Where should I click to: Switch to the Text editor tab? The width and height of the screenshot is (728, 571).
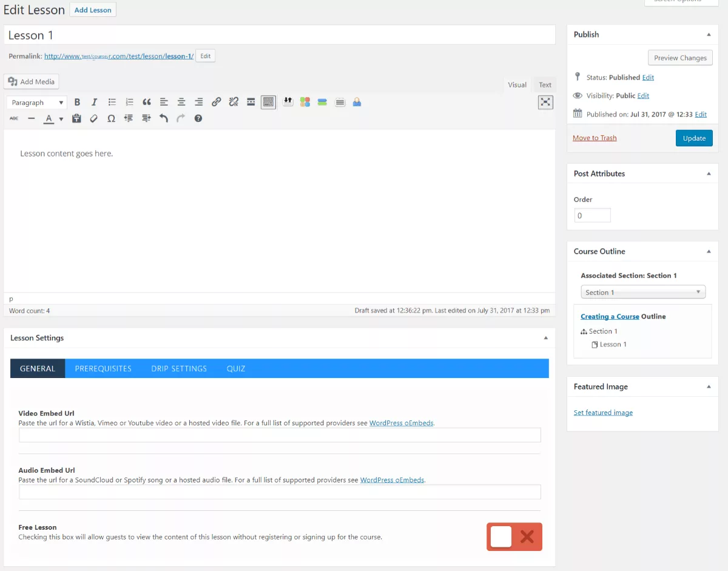[x=545, y=85]
